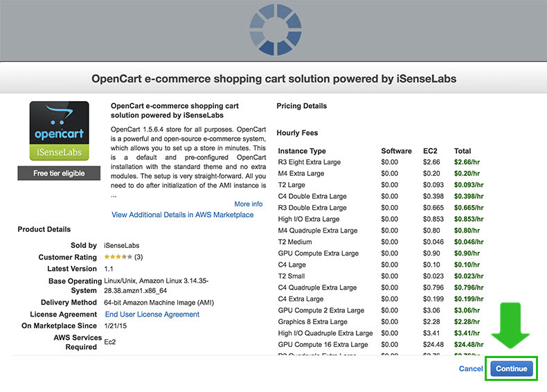Select the M4 Quadruple Extra Large row

pos(381,231)
